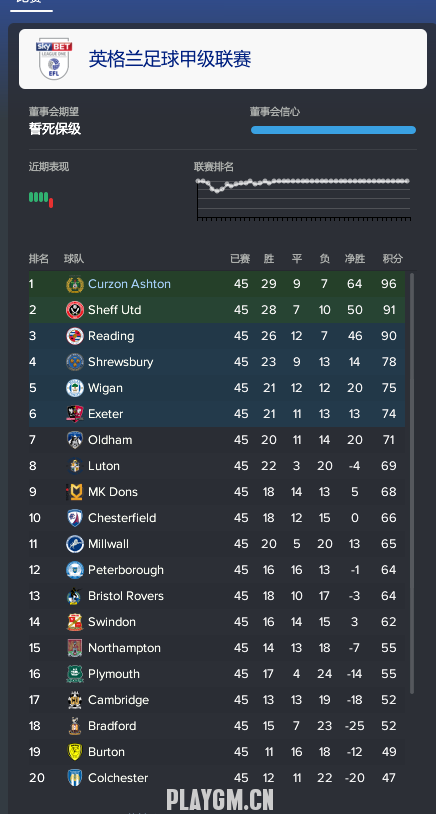This screenshot has height=814, width=436.
Task: Sort table by 净胜 goal difference header
Action: (355, 259)
